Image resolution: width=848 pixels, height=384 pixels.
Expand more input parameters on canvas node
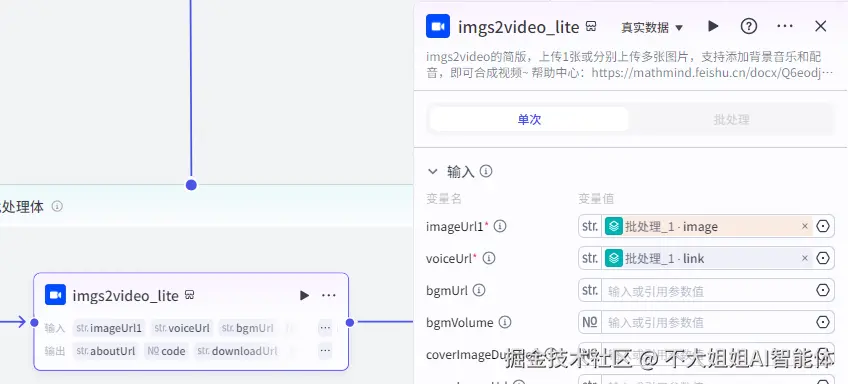coord(325,328)
